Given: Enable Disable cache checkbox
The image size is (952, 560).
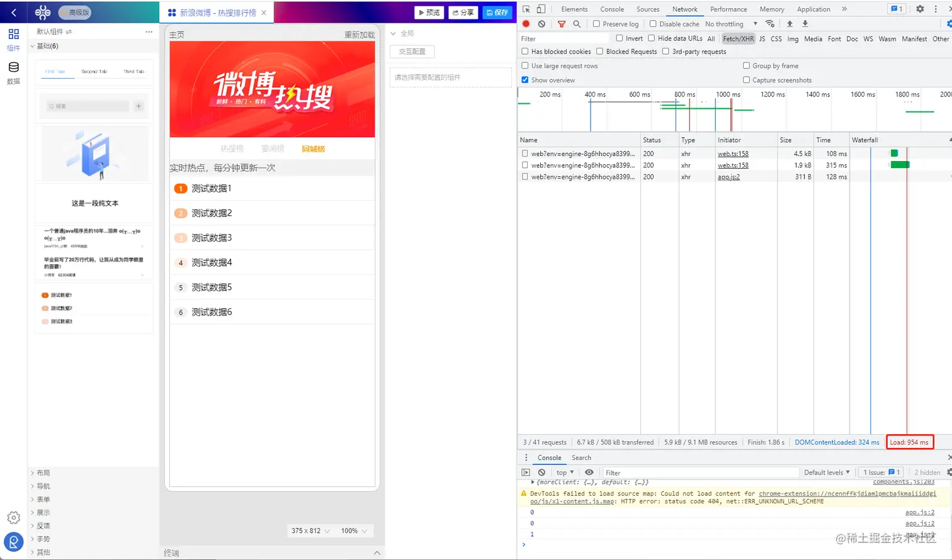Looking at the screenshot, I should [653, 24].
